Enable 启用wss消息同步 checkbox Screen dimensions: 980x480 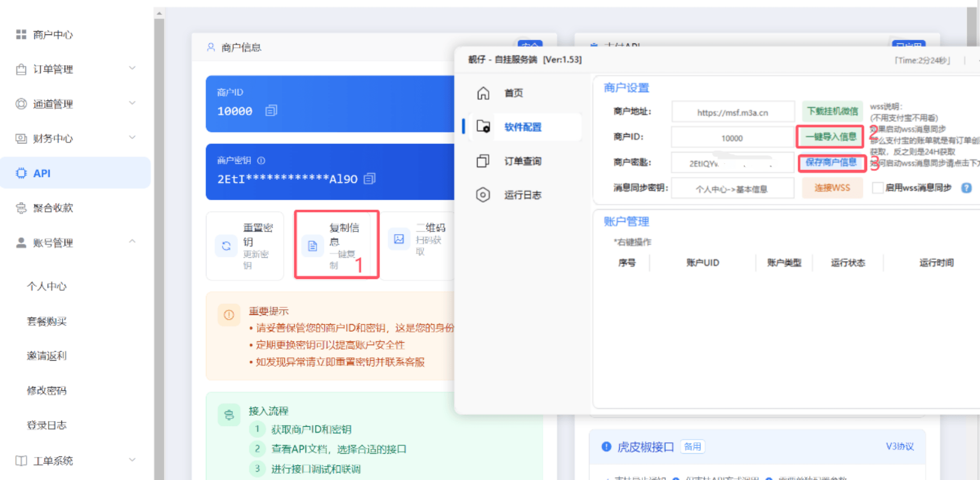[878, 188]
